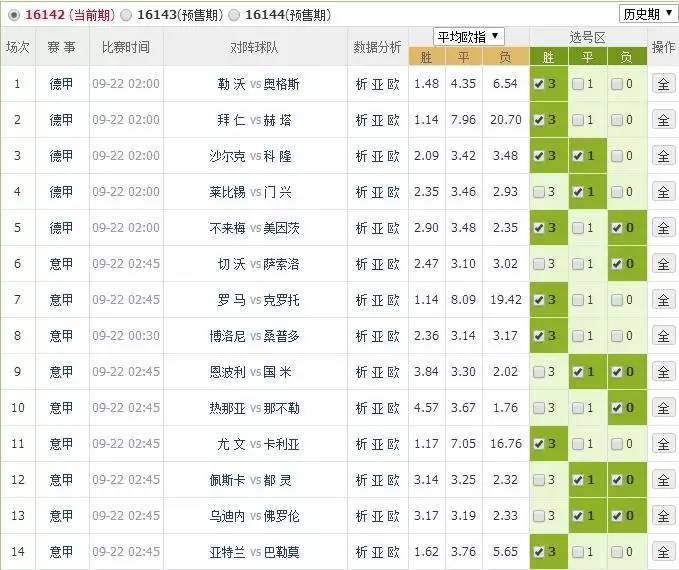
Task: Open 亚 Asian odds link for 拜仁 vs 赫塔
Action: pos(377,120)
